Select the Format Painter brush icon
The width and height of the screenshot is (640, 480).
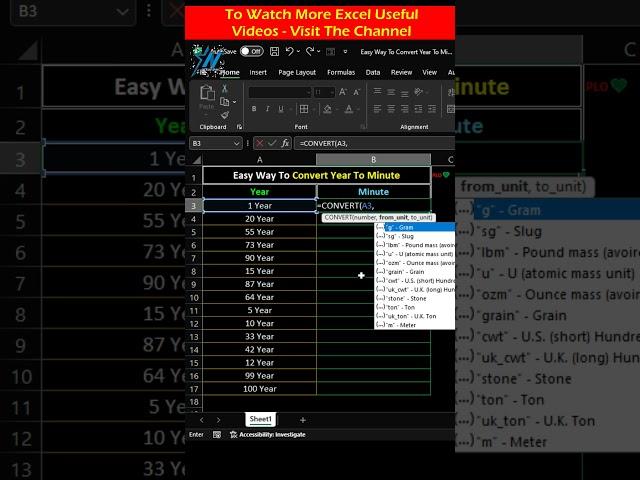pyautogui.click(x=224, y=115)
